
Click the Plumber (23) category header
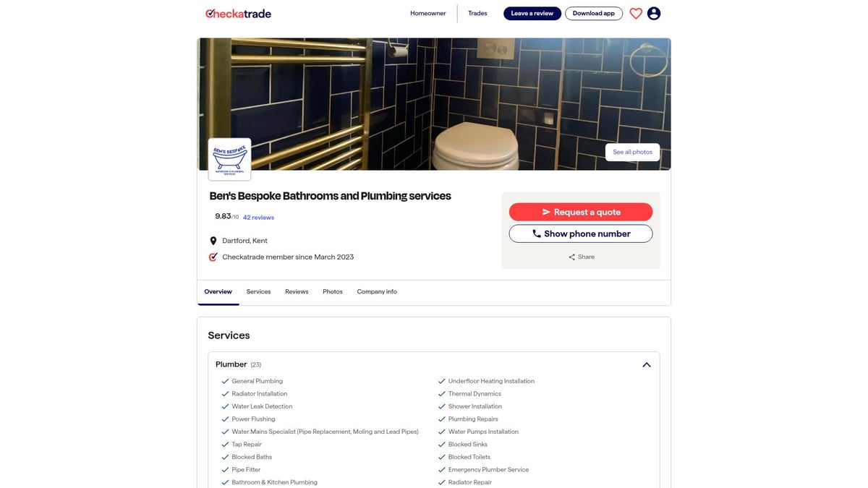(238, 364)
